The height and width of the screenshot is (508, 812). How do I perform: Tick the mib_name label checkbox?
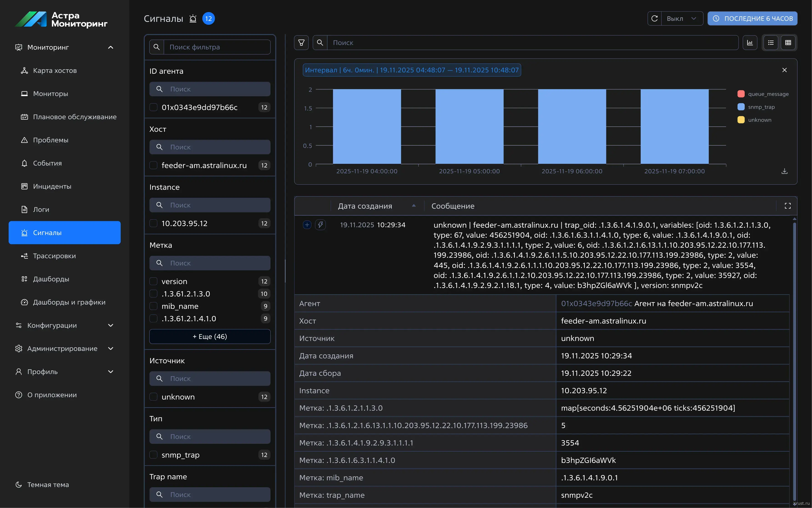click(154, 306)
